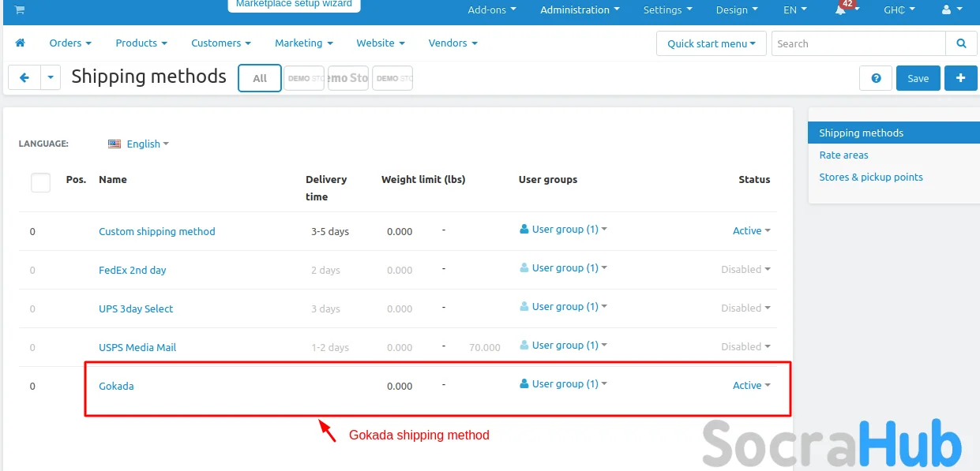
Task: Click the Save button
Action: pos(918,78)
